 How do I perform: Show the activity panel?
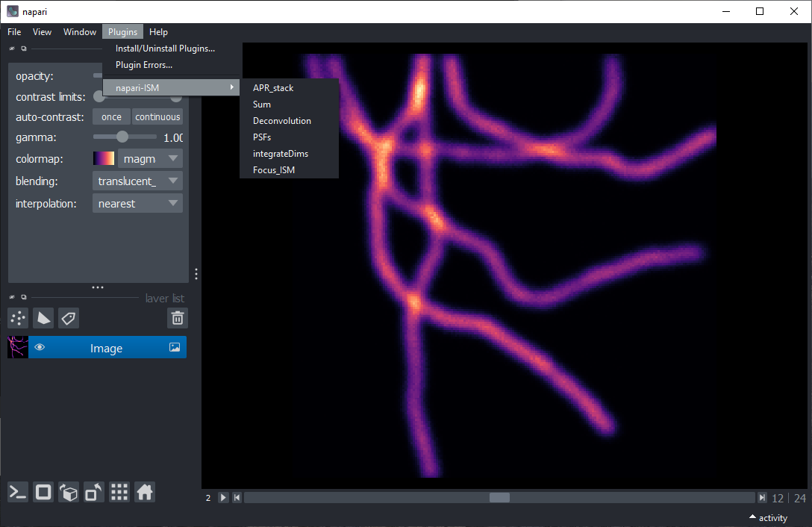(769, 518)
